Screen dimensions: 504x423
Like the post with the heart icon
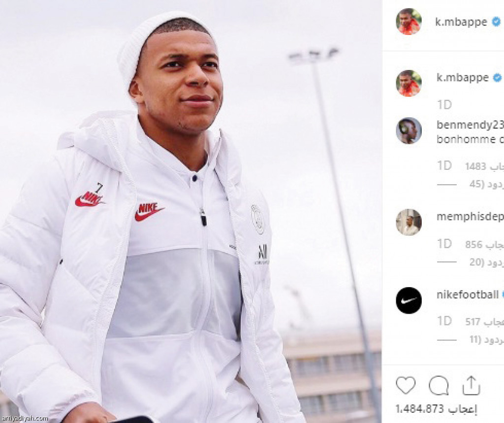[406, 386]
